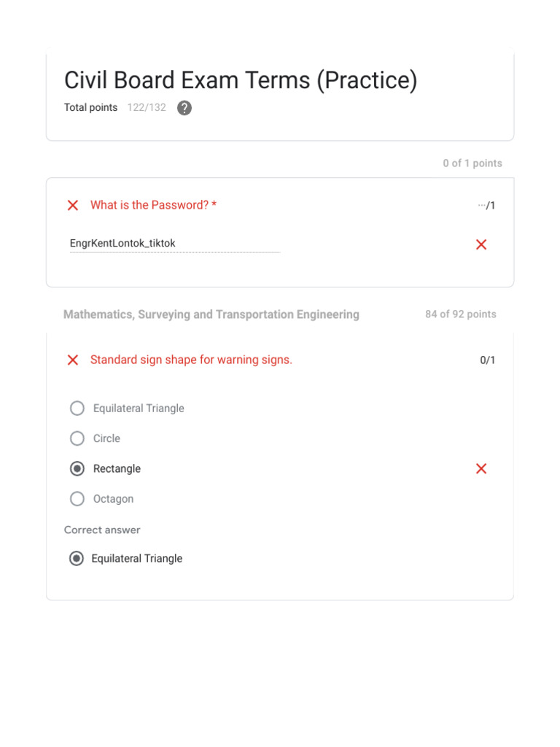Image resolution: width=560 pixels, height=747 pixels.
Task: Click the "84 of 92 points" label
Action: [x=461, y=314]
